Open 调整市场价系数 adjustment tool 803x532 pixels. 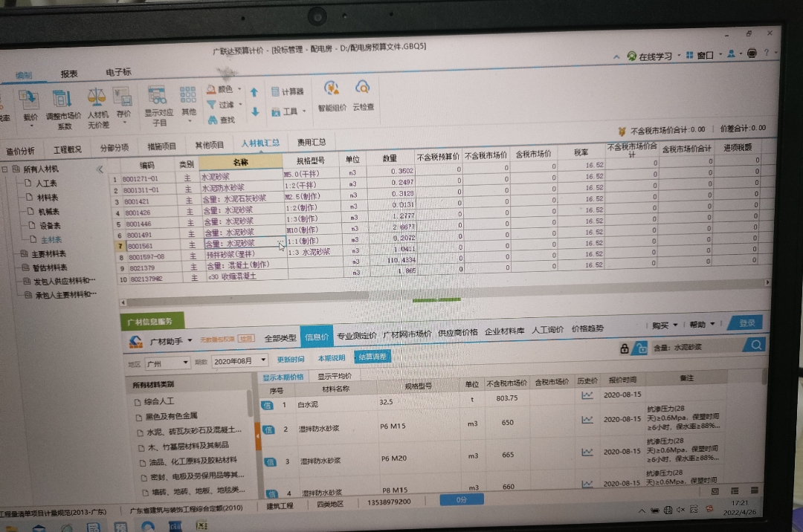point(62,99)
